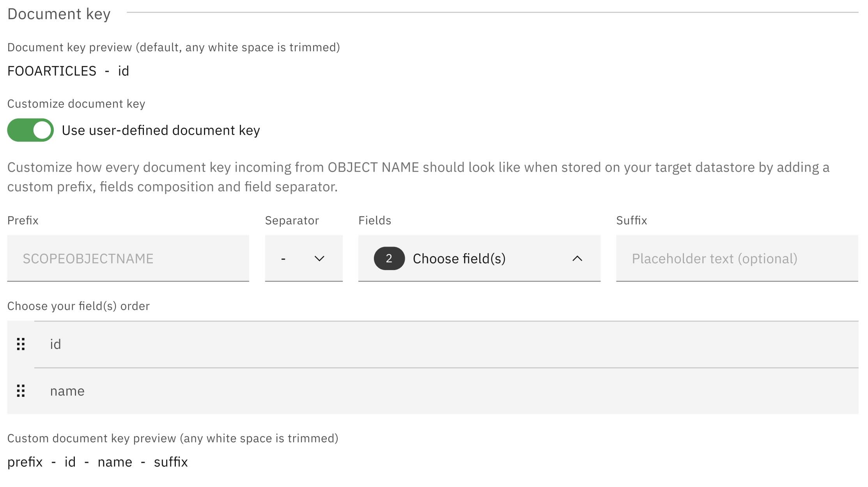Disable the user-defined document key toggle

(x=30, y=130)
